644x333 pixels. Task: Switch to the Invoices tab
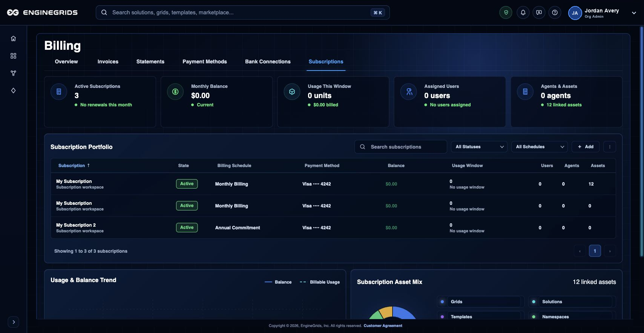click(x=108, y=61)
